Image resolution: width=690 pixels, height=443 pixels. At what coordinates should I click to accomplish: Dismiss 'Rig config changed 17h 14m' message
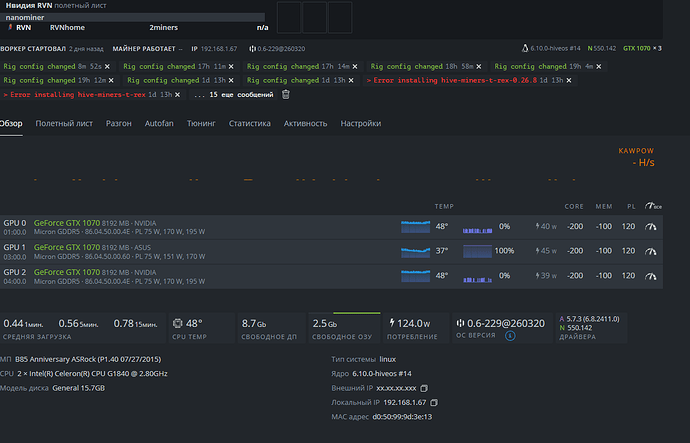pyautogui.click(x=355, y=66)
